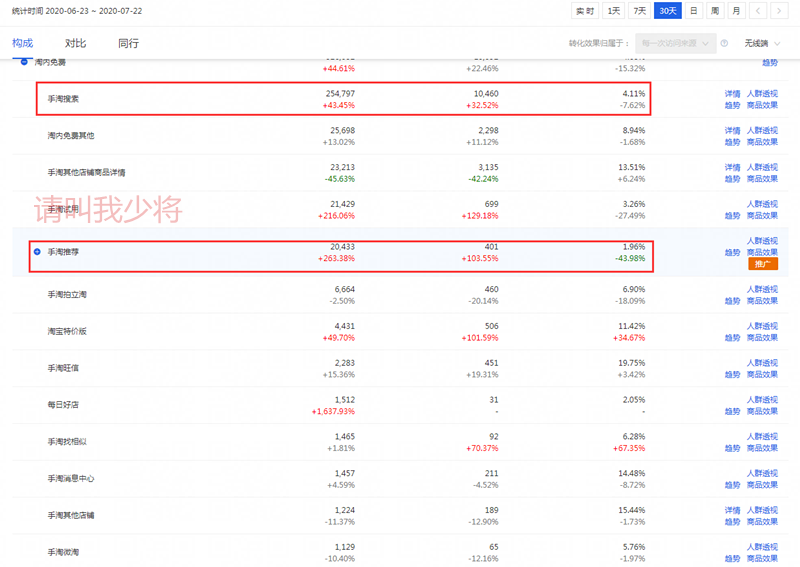
Task: Switch to the 构成 tab
Action: [x=22, y=44]
